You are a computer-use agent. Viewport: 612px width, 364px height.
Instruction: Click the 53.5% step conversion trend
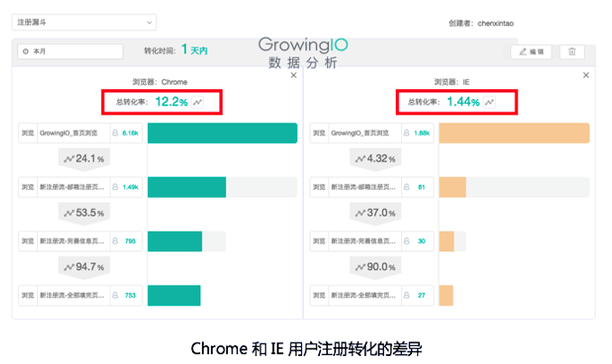pos(84,213)
